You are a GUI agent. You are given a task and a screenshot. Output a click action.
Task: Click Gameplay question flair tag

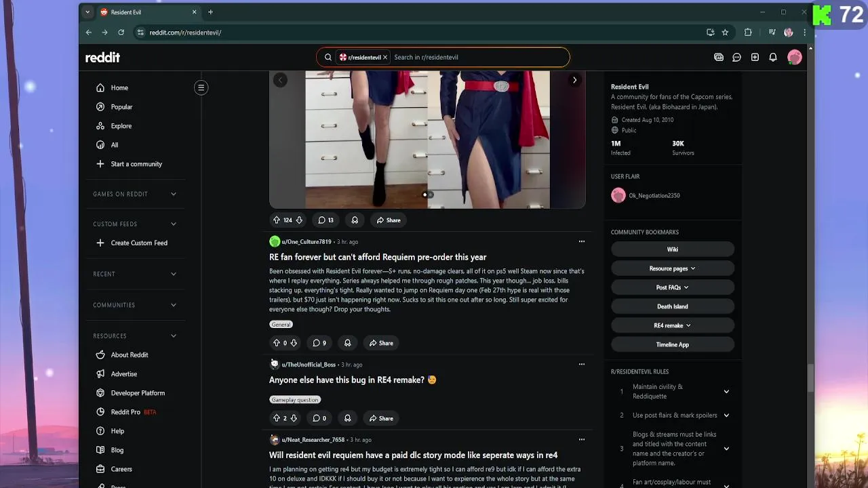[x=295, y=400]
